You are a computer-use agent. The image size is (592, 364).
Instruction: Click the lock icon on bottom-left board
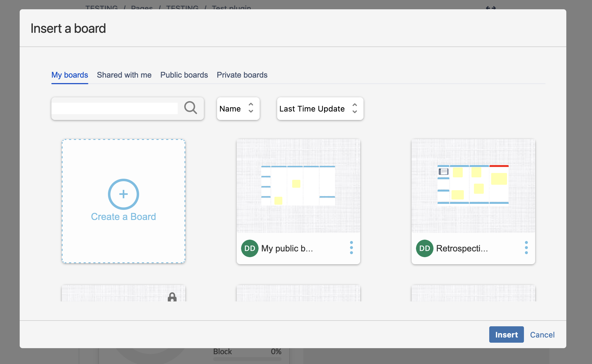172,297
